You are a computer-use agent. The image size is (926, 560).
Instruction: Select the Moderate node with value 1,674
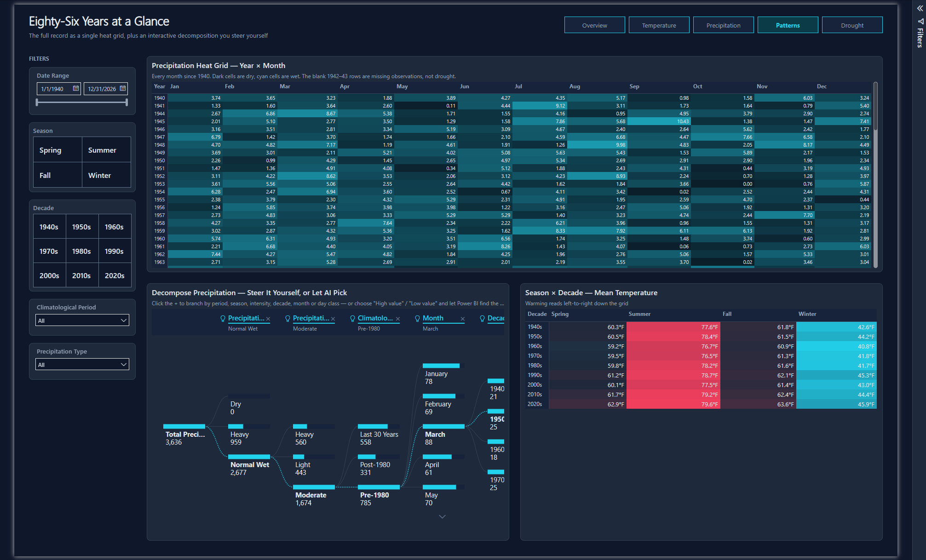[314, 496]
